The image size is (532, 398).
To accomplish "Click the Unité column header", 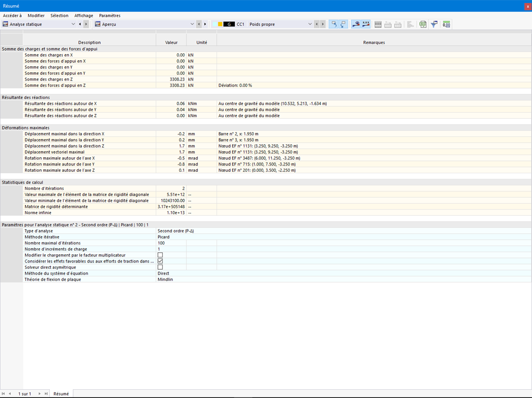I will click(202, 43).
